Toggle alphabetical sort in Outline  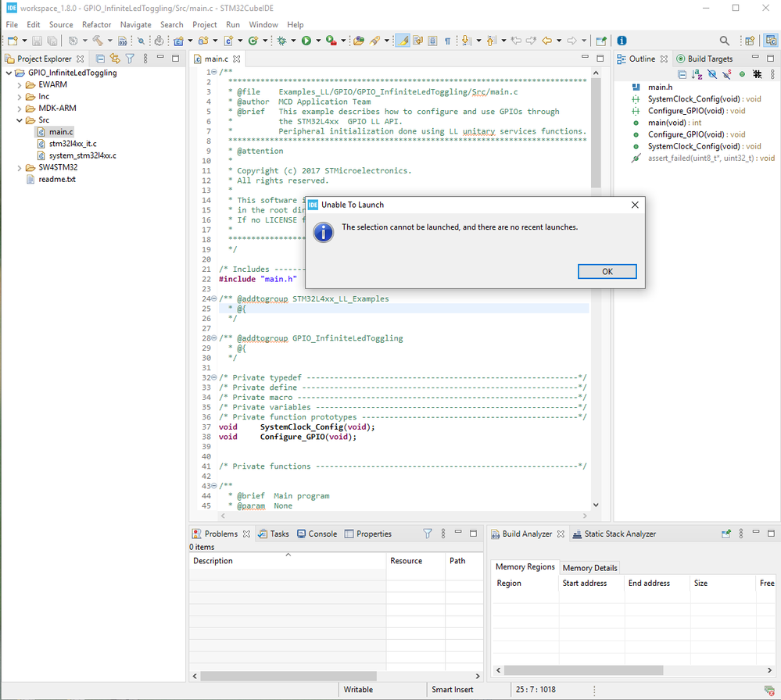pos(697,75)
